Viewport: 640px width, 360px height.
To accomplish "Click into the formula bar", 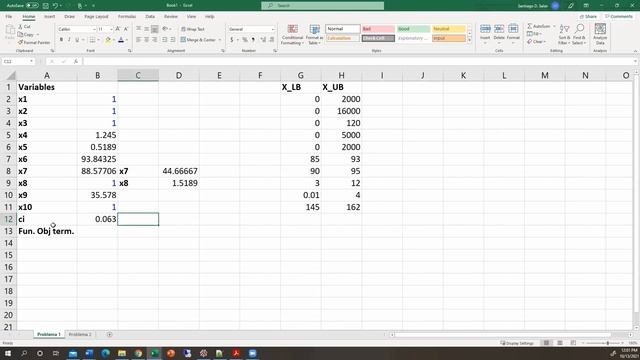I will point(358,61).
